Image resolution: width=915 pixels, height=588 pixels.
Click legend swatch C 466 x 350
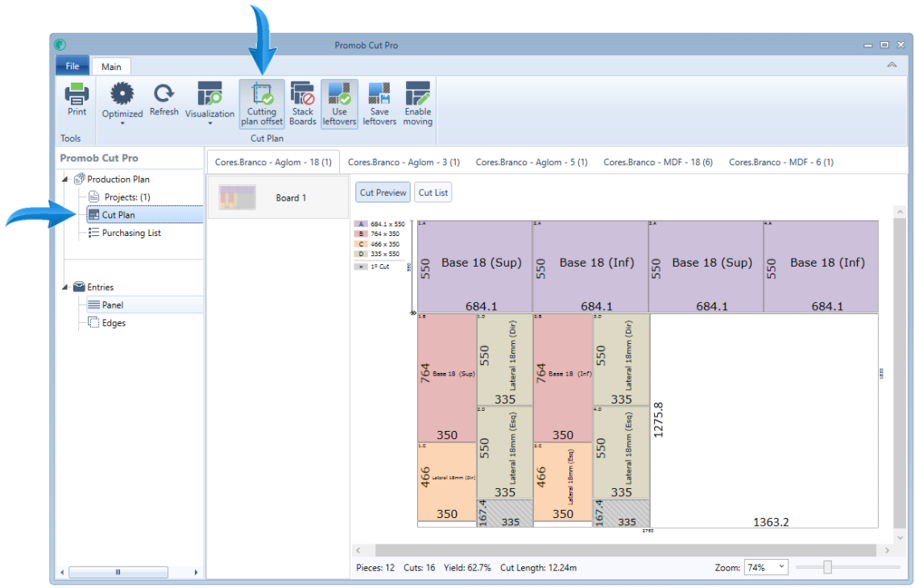coord(361,244)
